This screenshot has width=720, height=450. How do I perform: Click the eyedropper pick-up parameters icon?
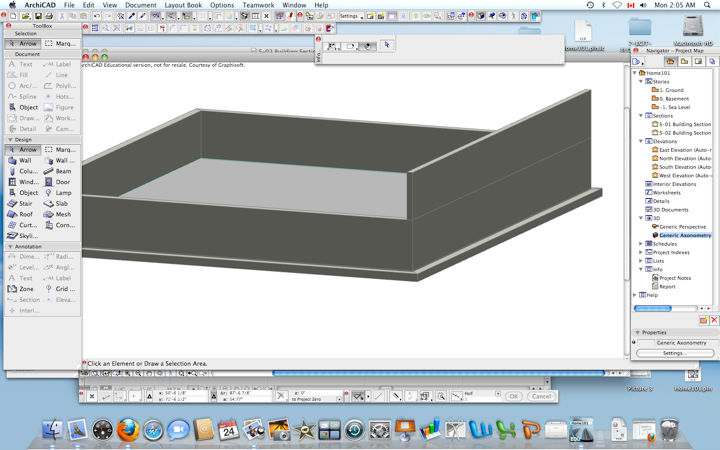pyautogui.click(x=132, y=16)
